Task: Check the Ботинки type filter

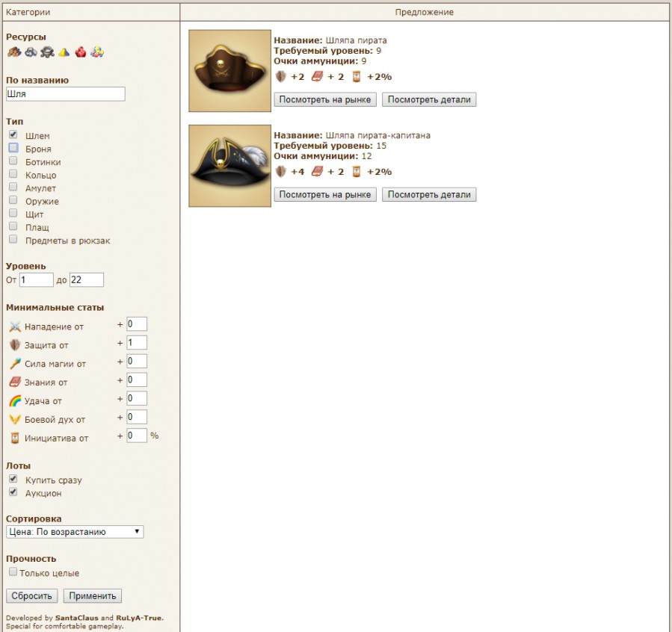Action: pos(13,161)
